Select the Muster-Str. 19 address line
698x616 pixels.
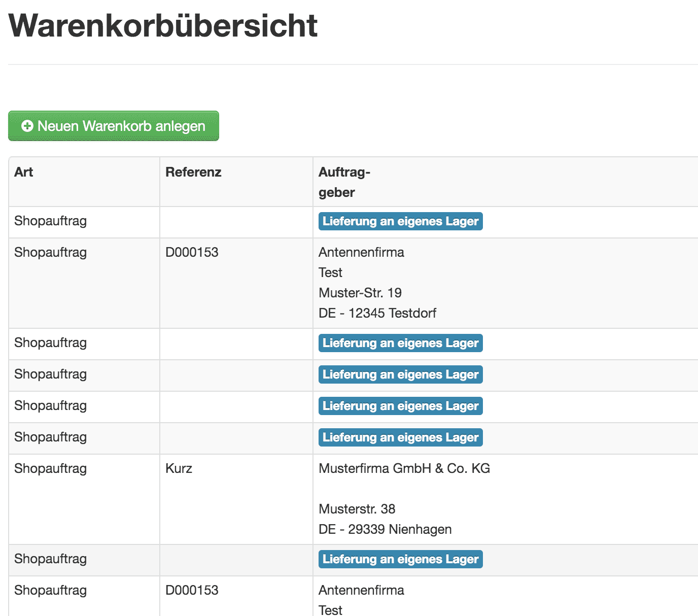tap(360, 293)
